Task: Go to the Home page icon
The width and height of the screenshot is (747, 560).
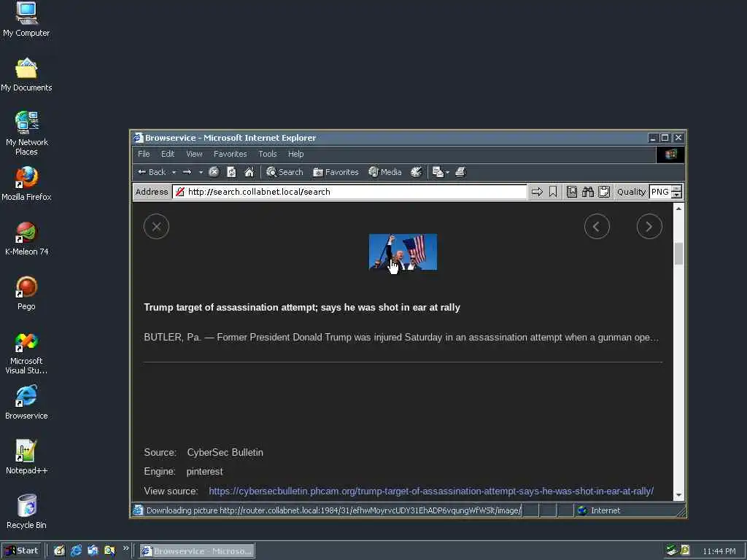Action: (249, 172)
